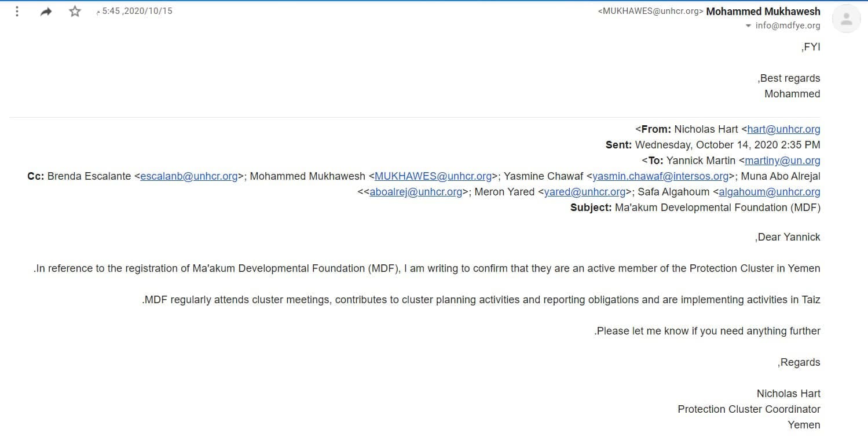
Task: Click the algahoum@unhcr.org link
Action: coord(770,192)
